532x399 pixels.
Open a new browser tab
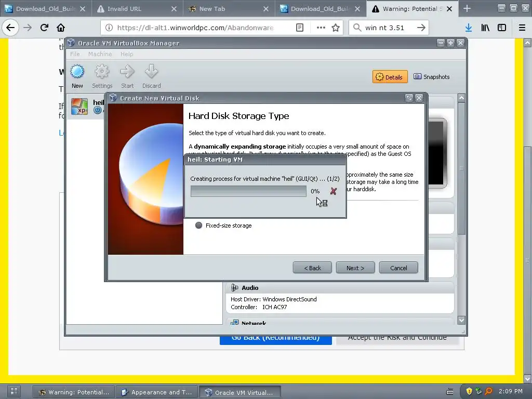coord(467,8)
